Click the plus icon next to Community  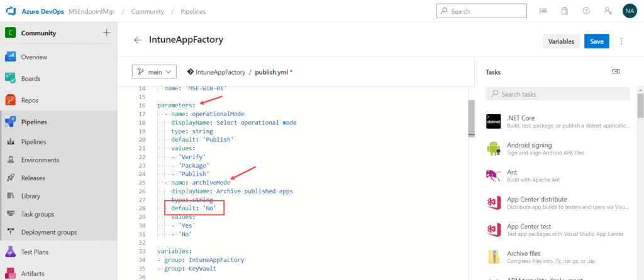[x=106, y=33]
